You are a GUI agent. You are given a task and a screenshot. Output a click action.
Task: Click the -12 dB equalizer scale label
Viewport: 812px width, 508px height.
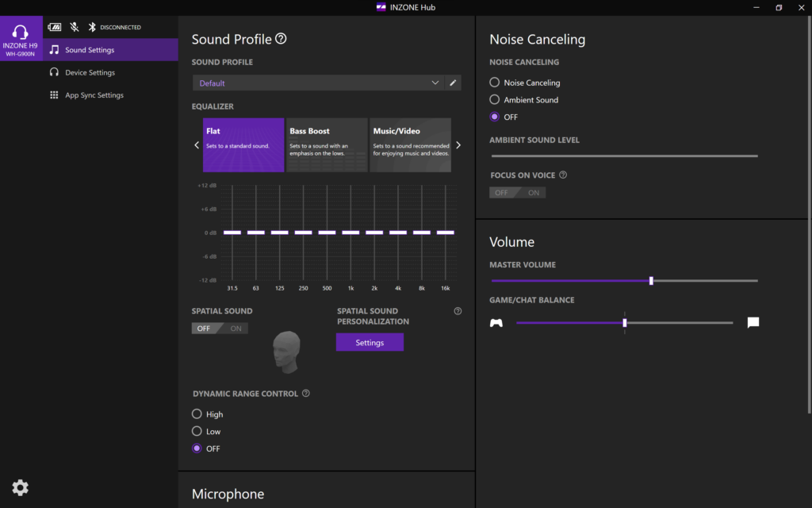click(208, 280)
